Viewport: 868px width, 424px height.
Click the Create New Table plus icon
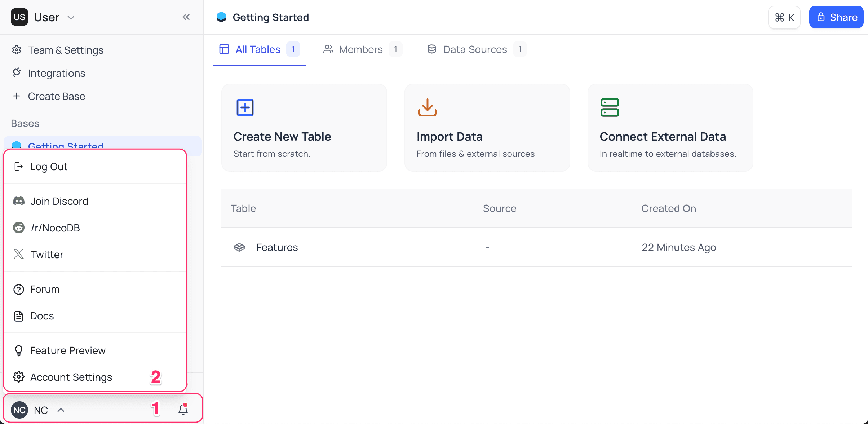[245, 107]
